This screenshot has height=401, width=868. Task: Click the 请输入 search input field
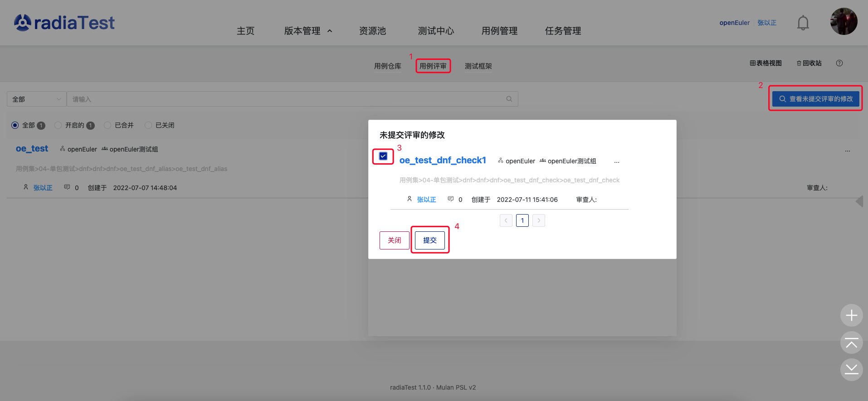point(286,99)
